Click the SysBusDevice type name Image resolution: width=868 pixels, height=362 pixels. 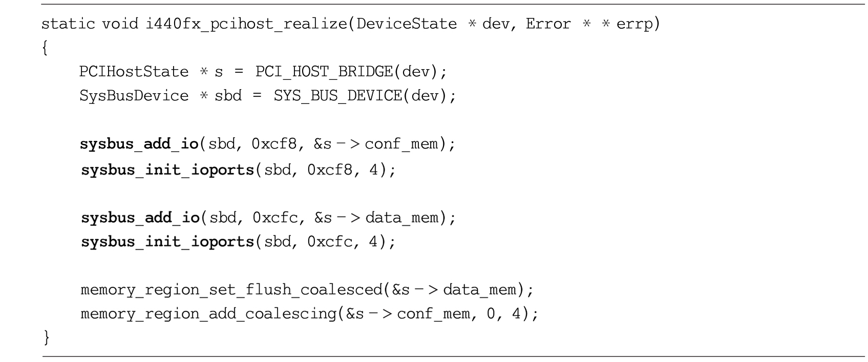point(134,96)
